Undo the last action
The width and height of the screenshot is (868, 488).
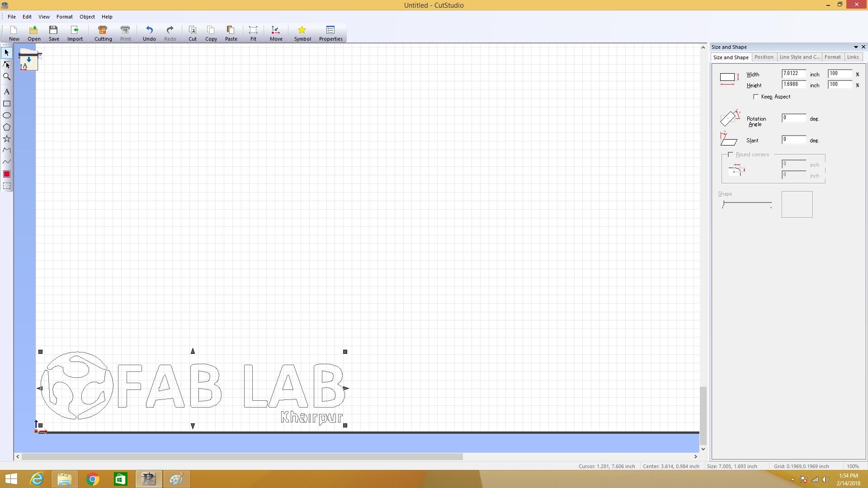pyautogui.click(x=149, y=33)
